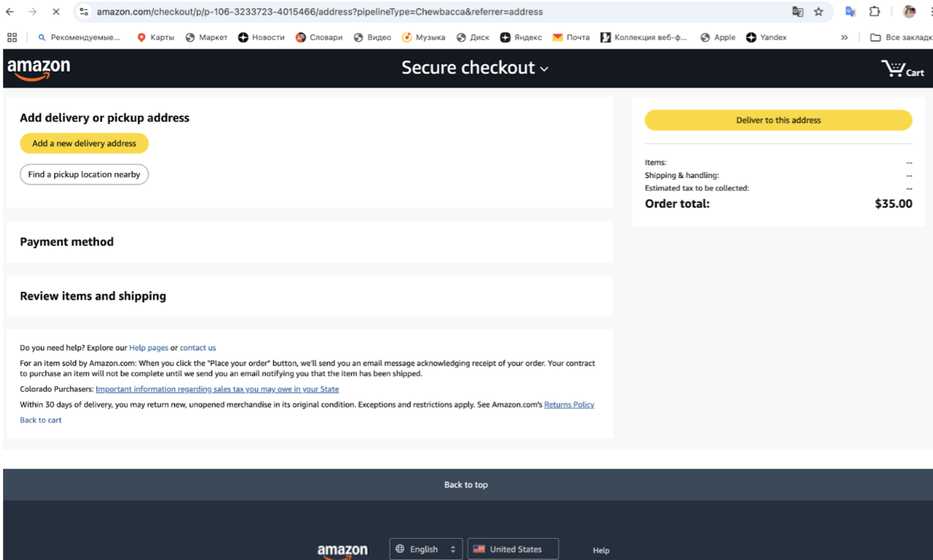Image resolution: width=933 pixels, height=560 pixels.
Task: Open the Chrome profile avatar
Action: point(909,12)
